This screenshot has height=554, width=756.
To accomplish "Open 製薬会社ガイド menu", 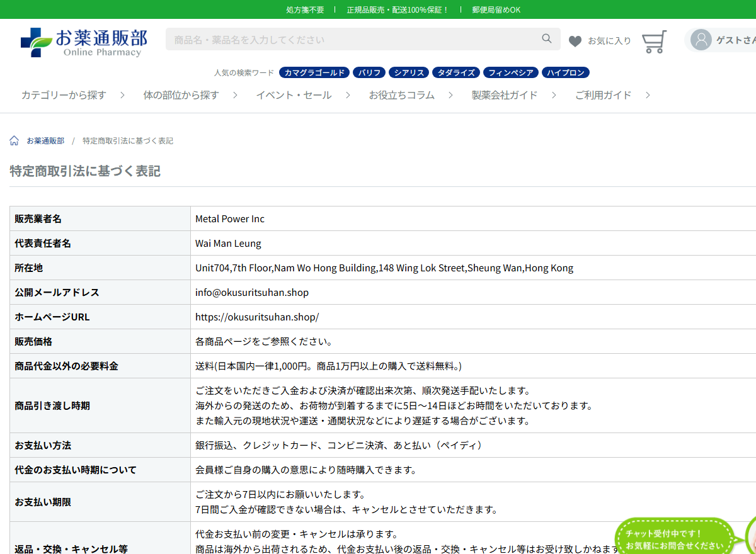I will (x=505, y=95).
